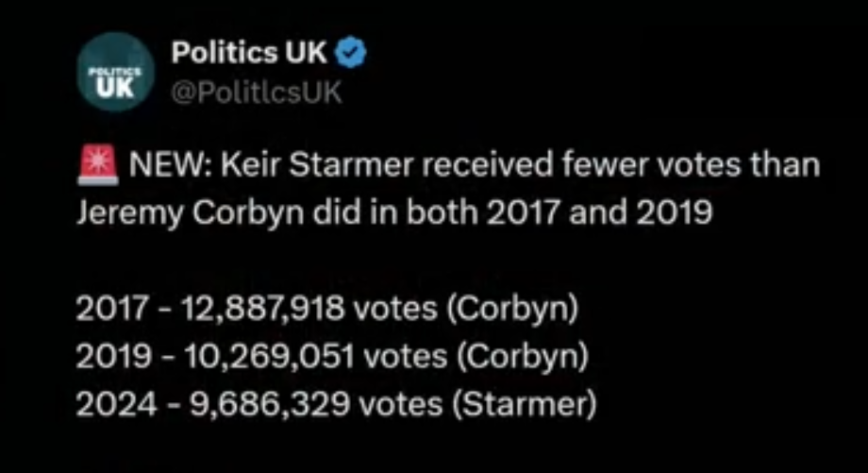Click the red siren emoji
Viewport: 868px width, 473px height.
[97, 168]
